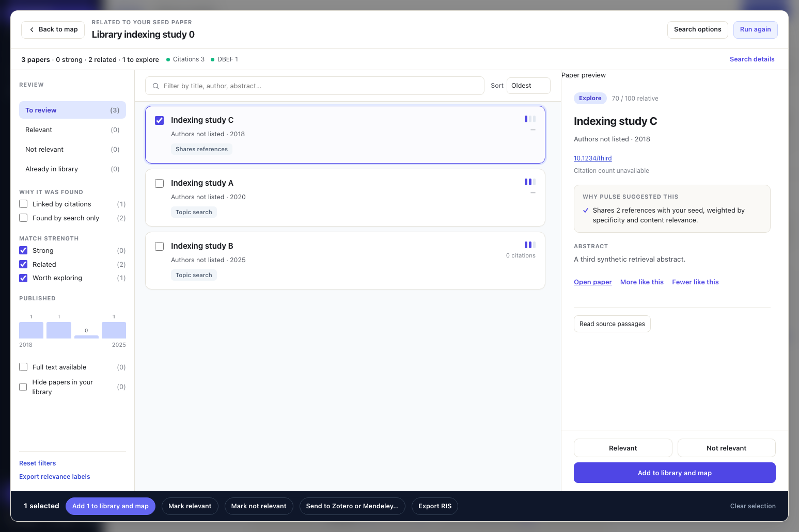Open the DOI link 10.1234/third
Screen dimensions: 799x532
click(x=592, y=158)
